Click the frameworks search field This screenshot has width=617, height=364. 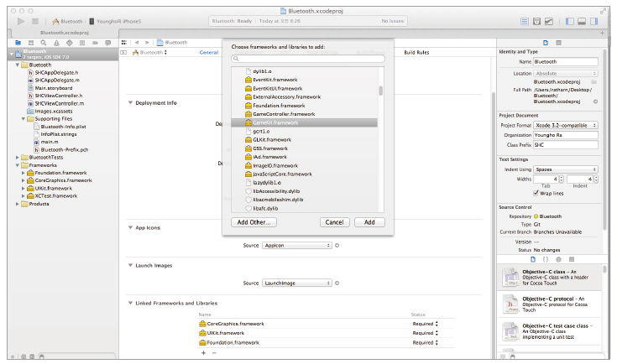click(307, 59)
